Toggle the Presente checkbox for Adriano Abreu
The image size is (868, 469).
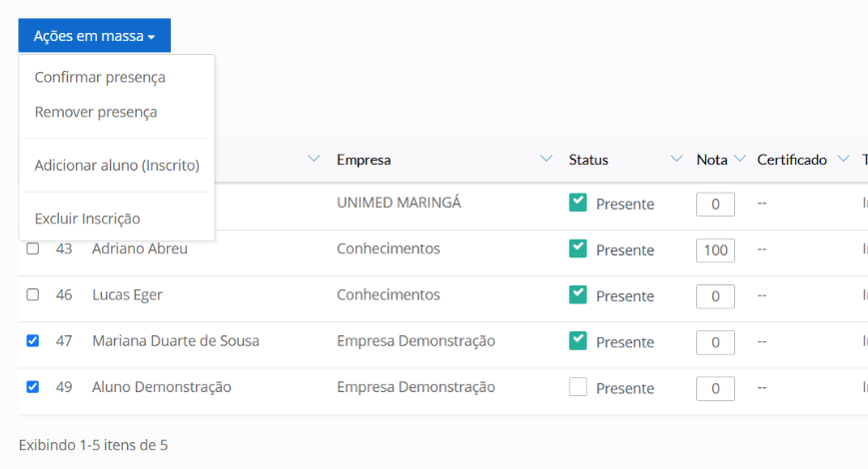[x=578, y=248]
